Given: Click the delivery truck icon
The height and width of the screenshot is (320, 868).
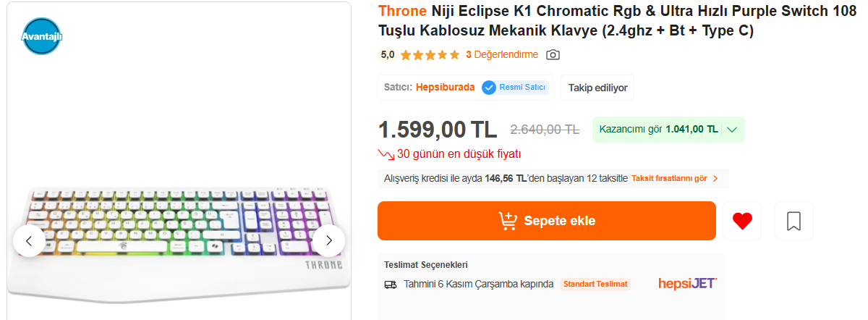Looking at the screenshot, I should [x=391, y=285].
